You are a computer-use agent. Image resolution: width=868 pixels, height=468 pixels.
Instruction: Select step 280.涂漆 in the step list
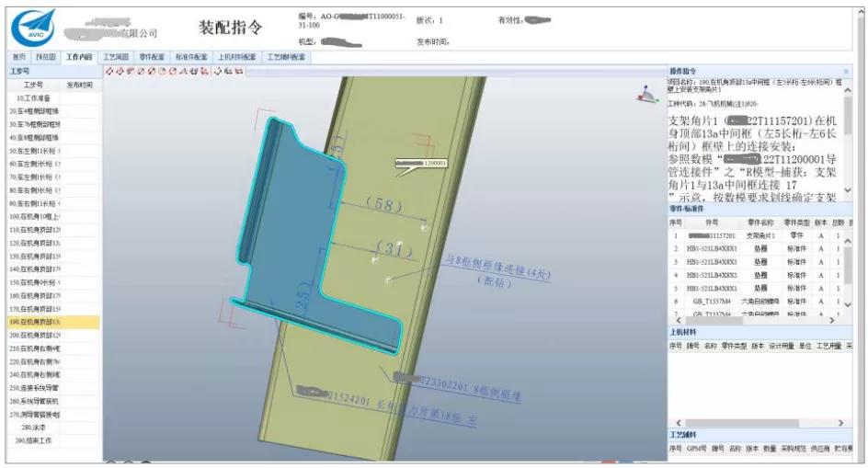pyautogui.click(x=33, y=428)
